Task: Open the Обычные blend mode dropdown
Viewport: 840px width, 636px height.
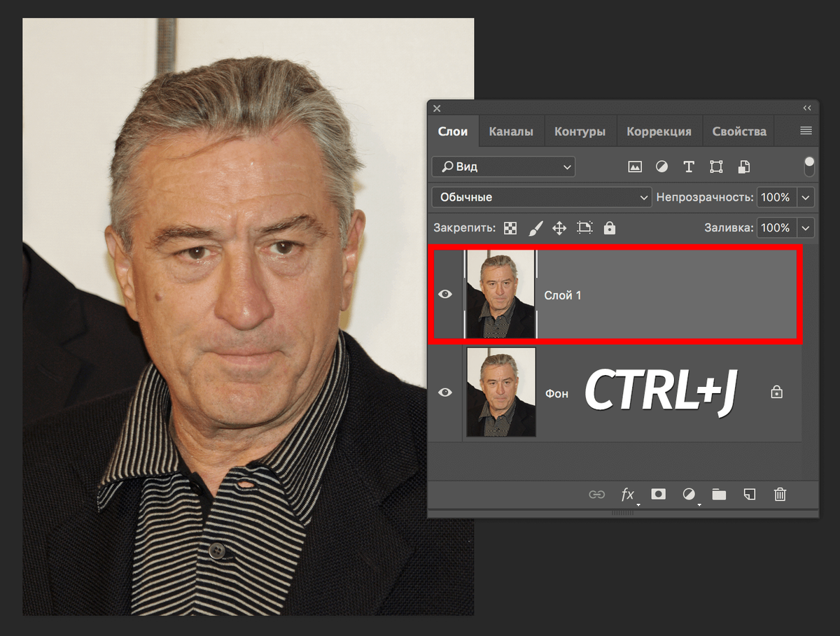Action: (x=542, y=197)
